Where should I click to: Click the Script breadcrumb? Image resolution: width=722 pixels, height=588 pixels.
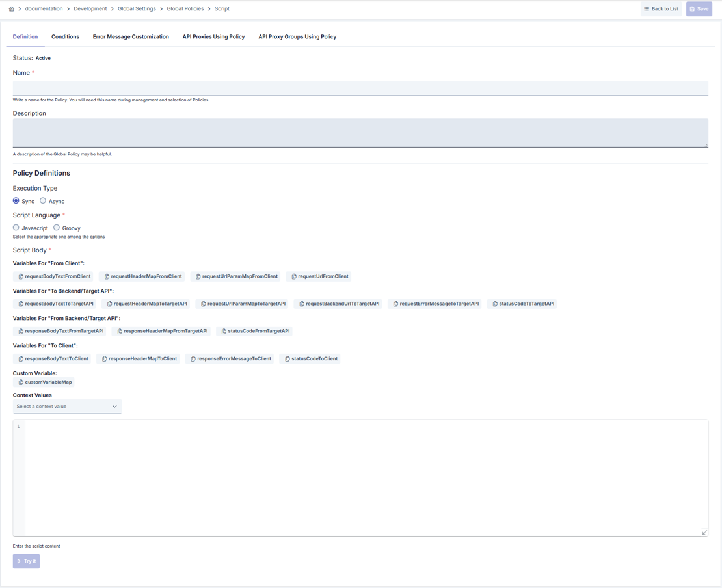pos(222,8)
